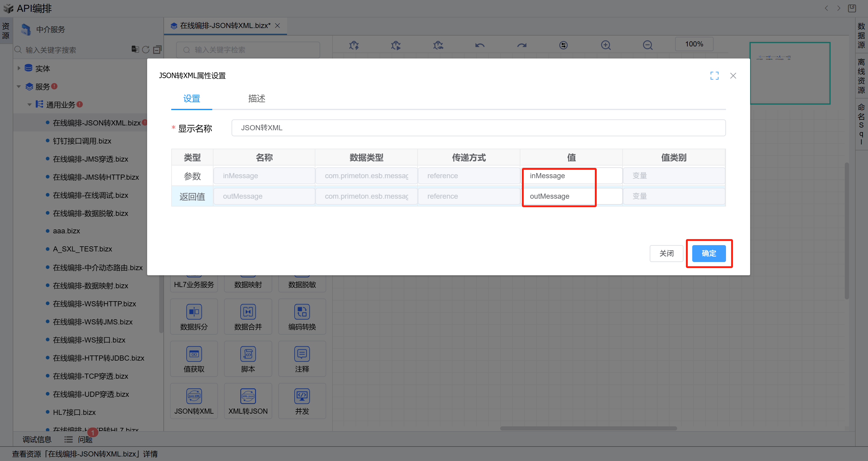Select the JSON转XML component icon
868x461 pixels.
(x=194, y=396)
